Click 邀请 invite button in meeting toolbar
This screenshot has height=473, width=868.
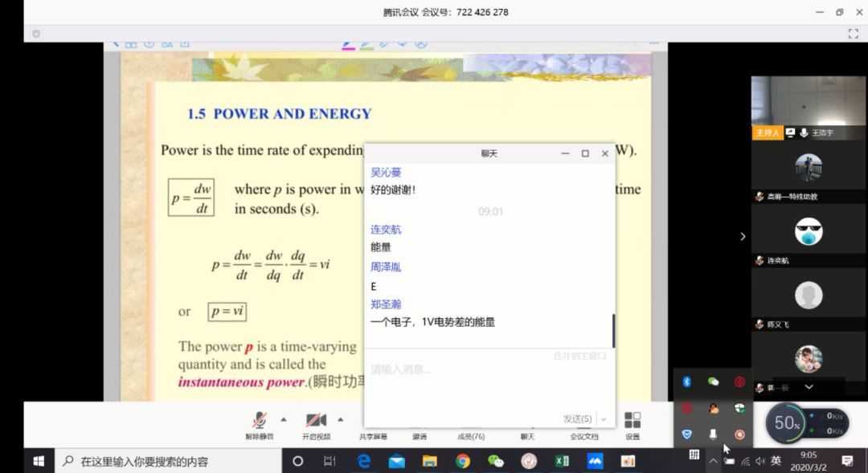(420, 437)
